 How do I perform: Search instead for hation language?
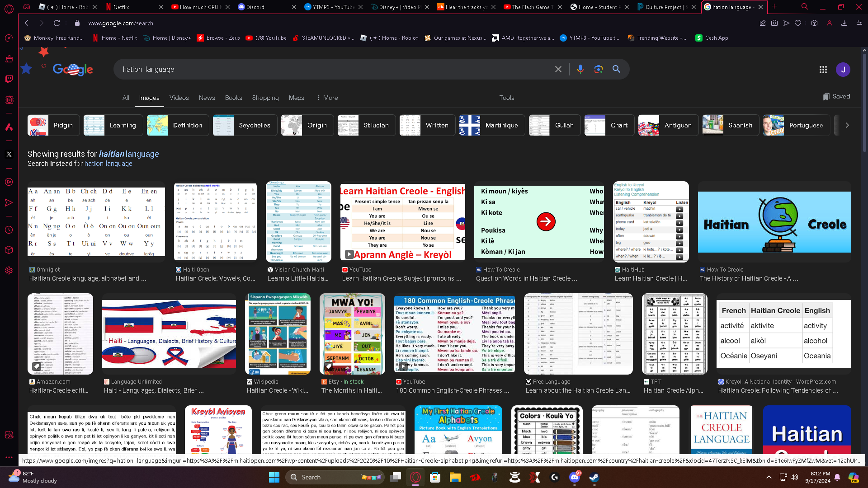tap(108, 164)
